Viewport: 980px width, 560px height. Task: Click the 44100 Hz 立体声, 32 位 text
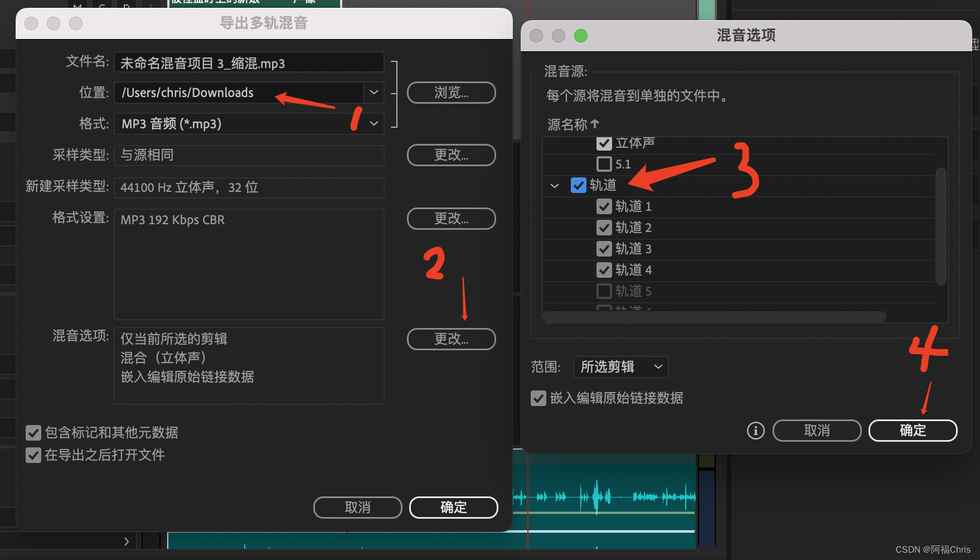(190, 187)
